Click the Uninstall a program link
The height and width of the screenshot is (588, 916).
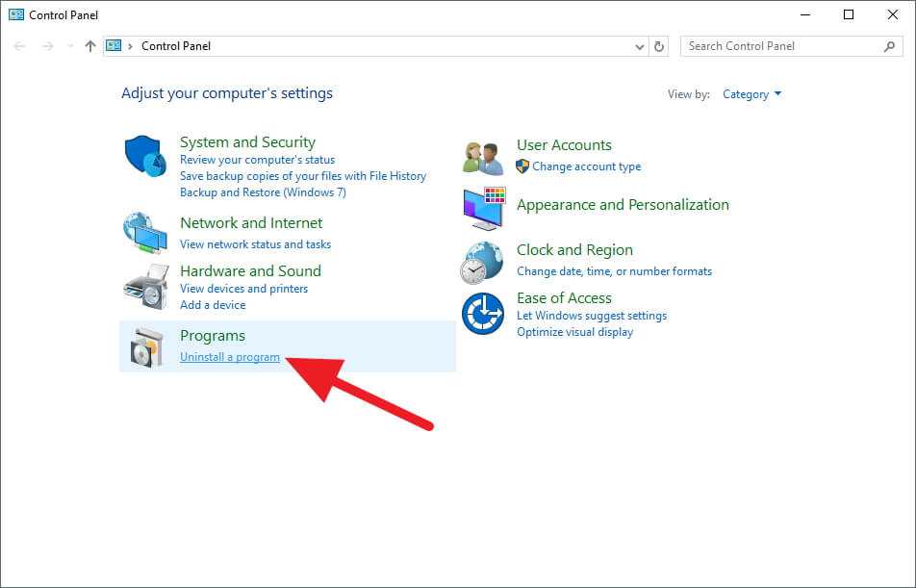click(230, 357)
